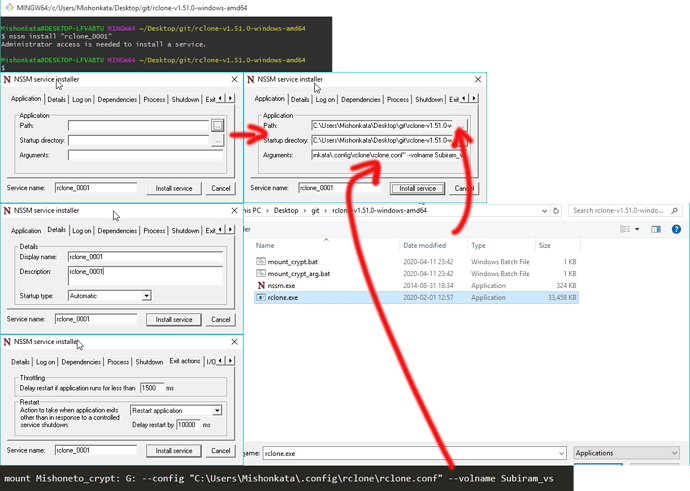The height and width of the screenshot is (491, 690).
Task: Close the Exit actions NSSM window
Action: point(235,342)
